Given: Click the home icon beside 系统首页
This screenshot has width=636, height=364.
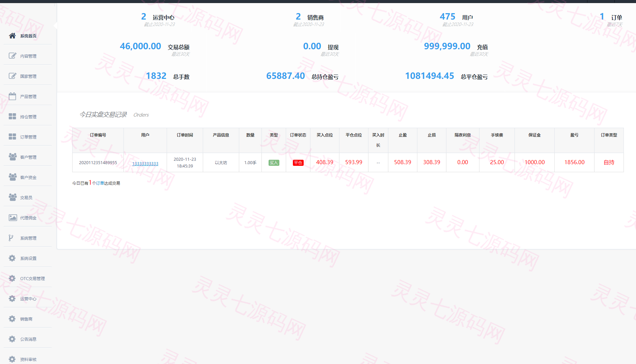Looking at the screenshot, I should click(x=12, y=36).
